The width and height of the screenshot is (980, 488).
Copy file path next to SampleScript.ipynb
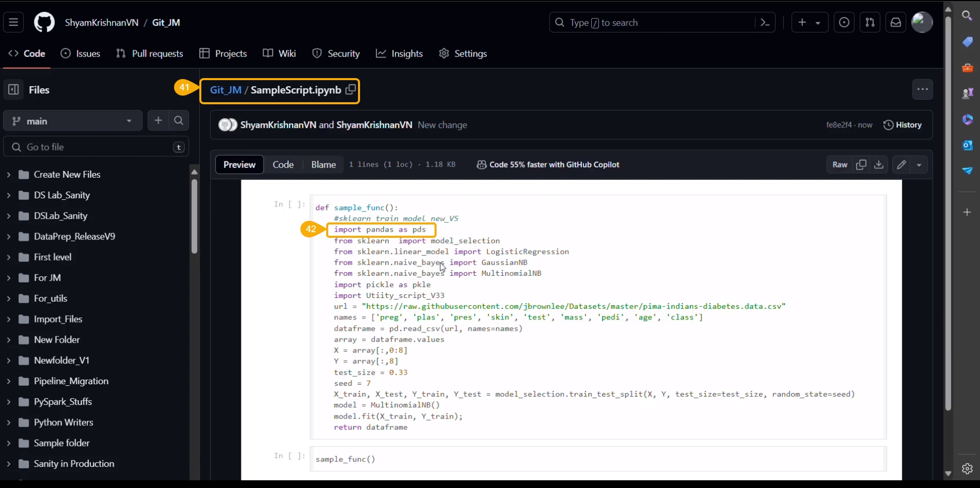pyautogui.click(x=351, y=89)
